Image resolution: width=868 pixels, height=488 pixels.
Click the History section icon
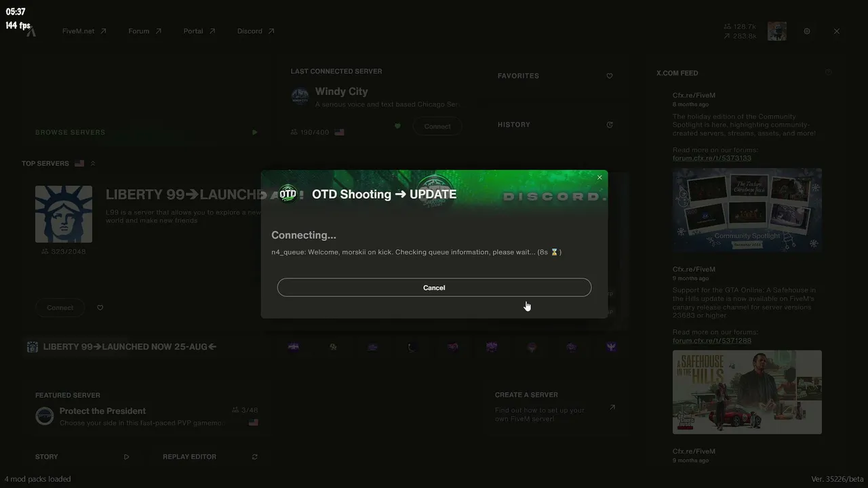pyautogui.click(x=610, y=125)
